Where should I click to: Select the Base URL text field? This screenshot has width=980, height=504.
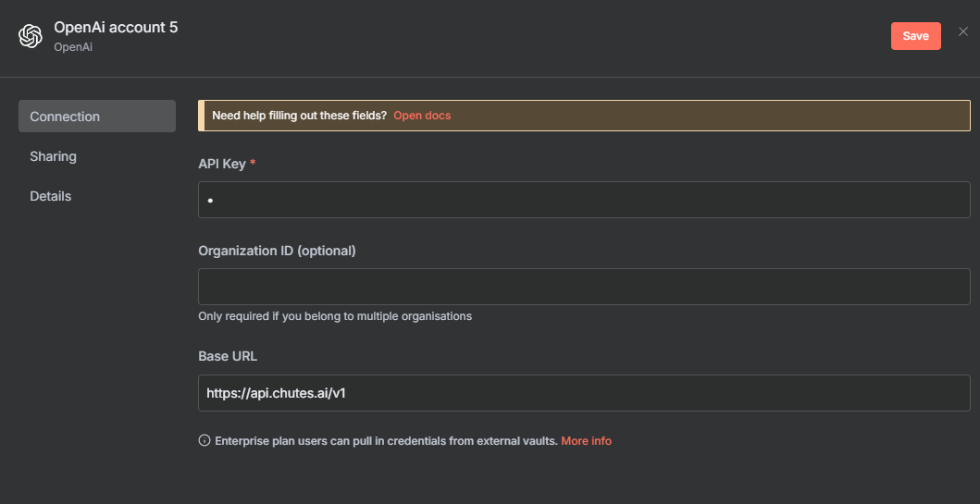(584, 392)
